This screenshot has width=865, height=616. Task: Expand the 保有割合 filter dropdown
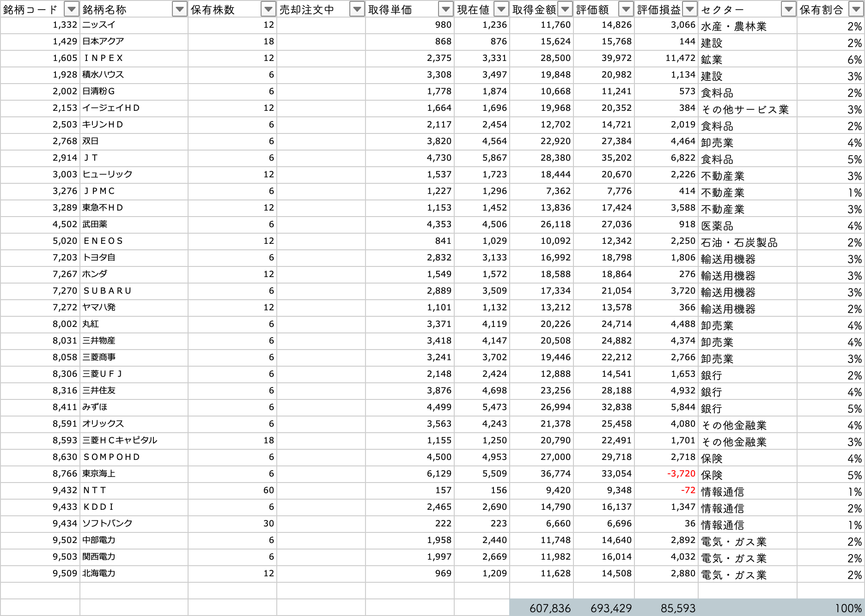(x=855, y=9)
